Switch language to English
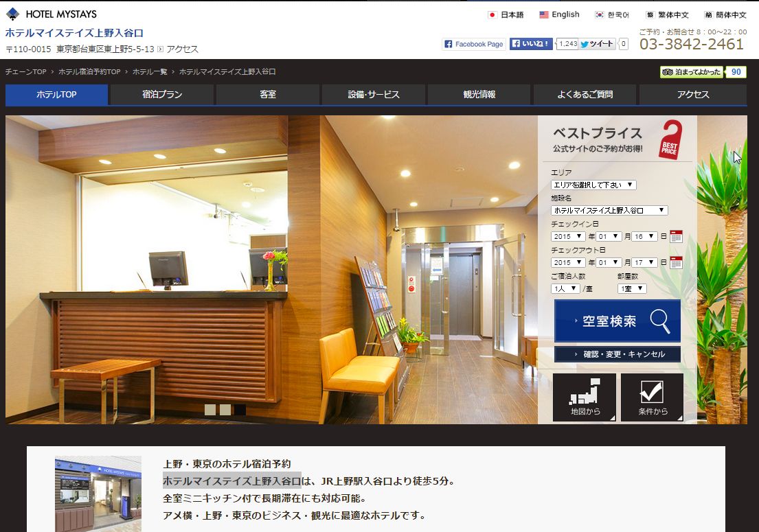 (559, 14)
